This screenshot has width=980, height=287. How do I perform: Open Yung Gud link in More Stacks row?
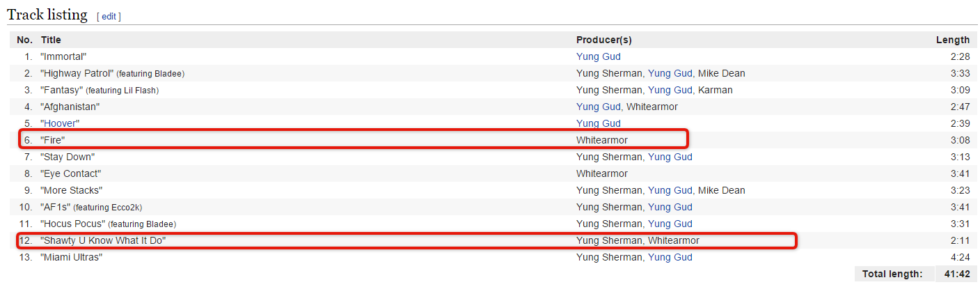670,190
